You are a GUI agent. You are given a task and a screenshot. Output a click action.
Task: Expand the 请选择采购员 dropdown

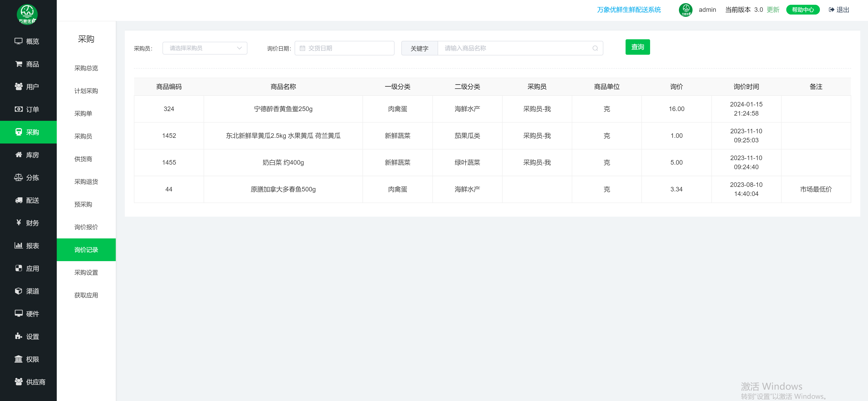[x=205, y=48]
